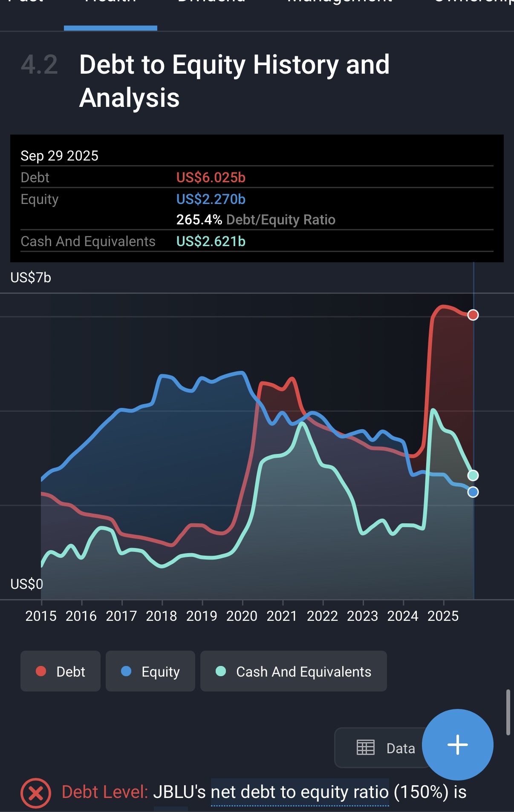Click the 2015 label on the x-axis
This screenshot has width=514, height=812.
pyautogui.click(x=41, y=616)
